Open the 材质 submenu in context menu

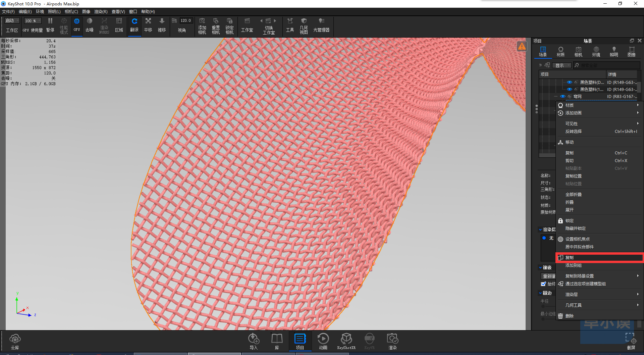599,105
